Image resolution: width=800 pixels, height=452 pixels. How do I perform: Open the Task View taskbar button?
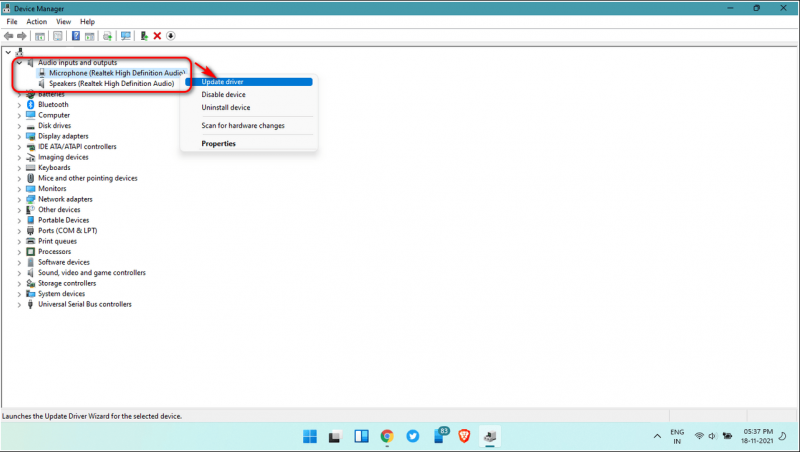pyautogui.click(x=335, y=436)
